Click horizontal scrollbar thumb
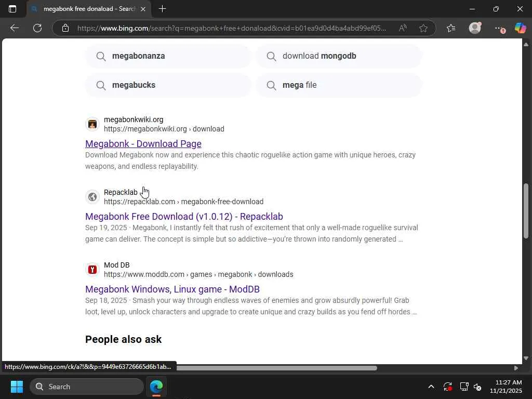 (x=276, y=368)
